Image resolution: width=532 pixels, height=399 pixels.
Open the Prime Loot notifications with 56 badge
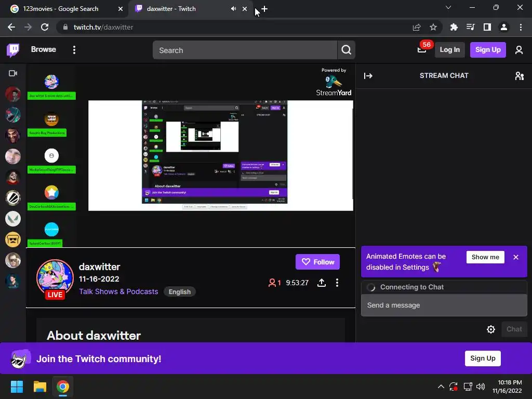tap(422, 49)
